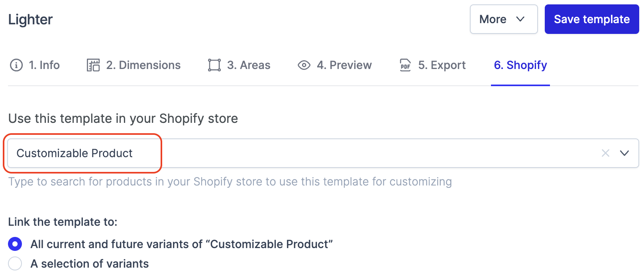Select the 'All current and future variants' radio button
Screen dimensions: 644x280
point(15,244)
